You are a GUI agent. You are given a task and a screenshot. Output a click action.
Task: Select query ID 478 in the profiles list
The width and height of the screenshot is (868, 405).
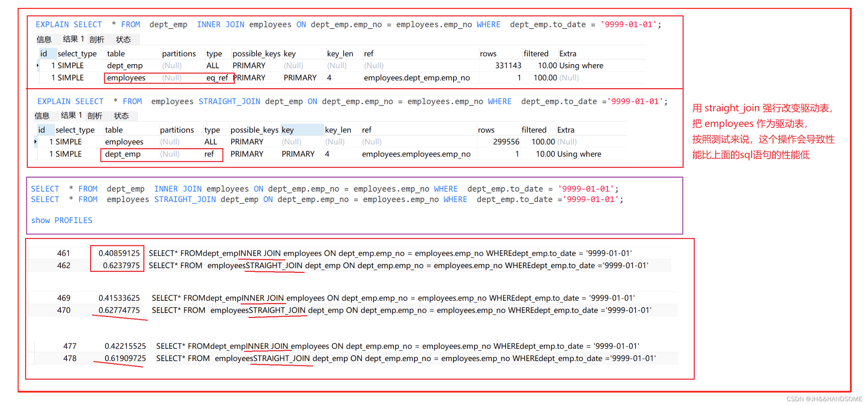click(69, 358)
